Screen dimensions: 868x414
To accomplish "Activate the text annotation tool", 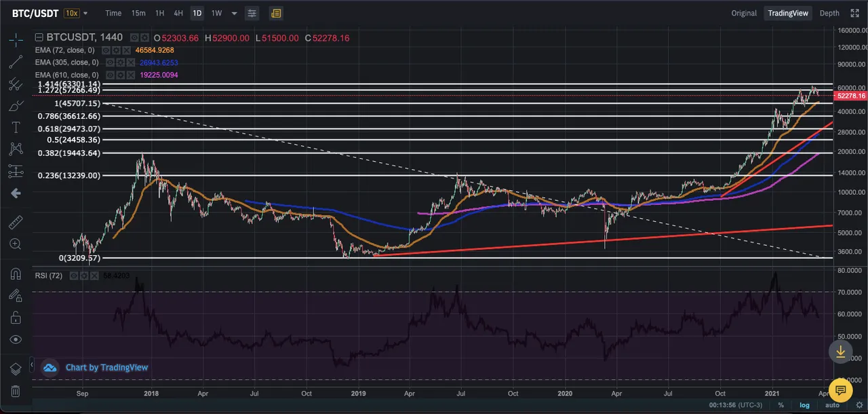I will [x=16, y=128].
